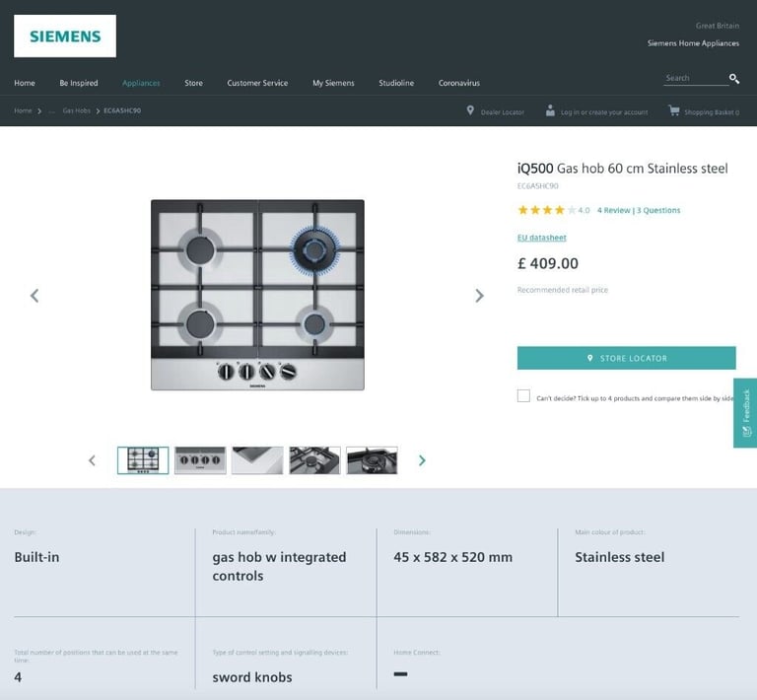
Task: Click the Home breadcrumb link
Action: [x=23, y=111]
